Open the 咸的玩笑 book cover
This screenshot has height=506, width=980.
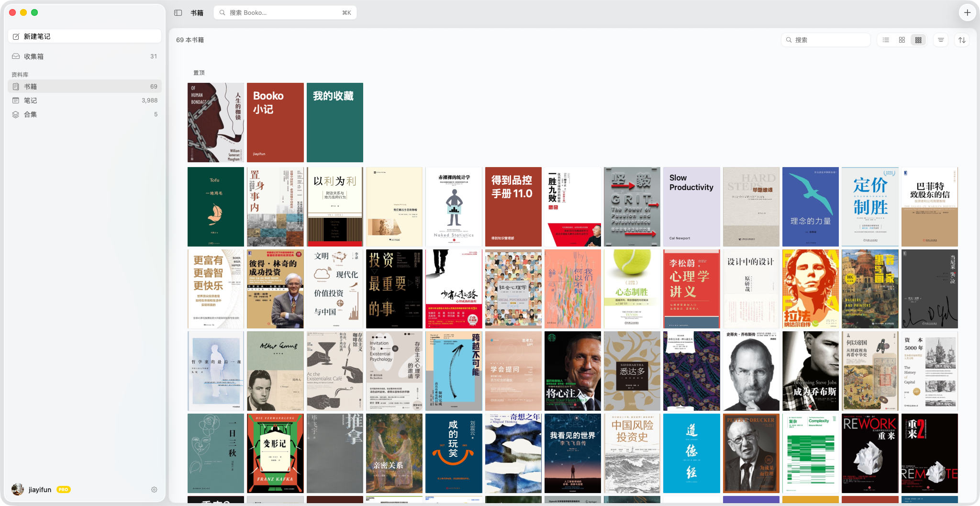click(454, 454)
